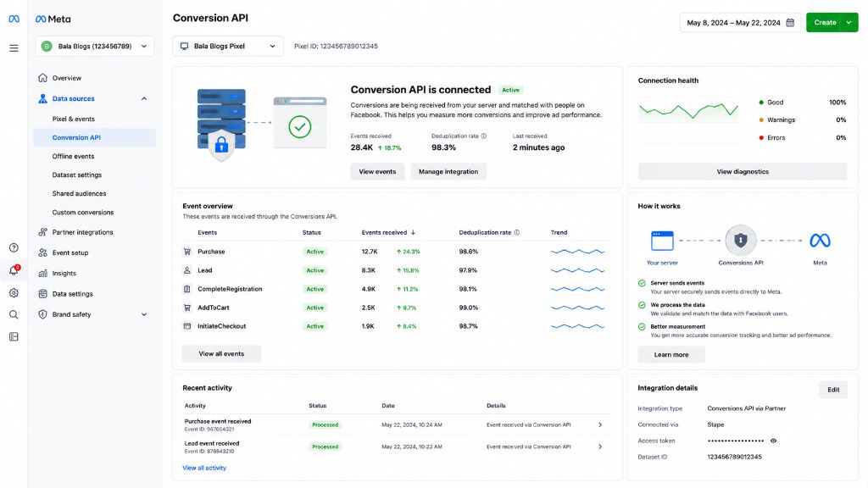Viewport: 868px width, 488px height.
Task: Click the Stape connected via value
Action: coord(715,424)
